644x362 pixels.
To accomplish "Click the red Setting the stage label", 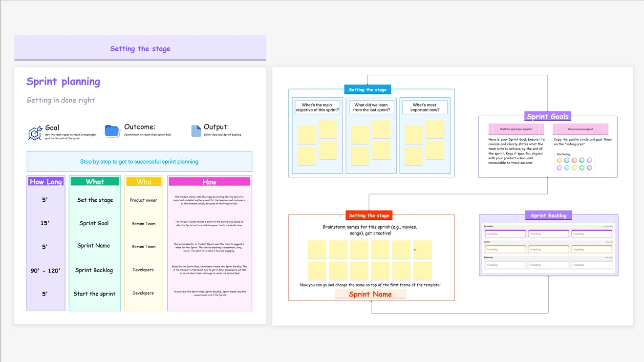I will (369, 215).
